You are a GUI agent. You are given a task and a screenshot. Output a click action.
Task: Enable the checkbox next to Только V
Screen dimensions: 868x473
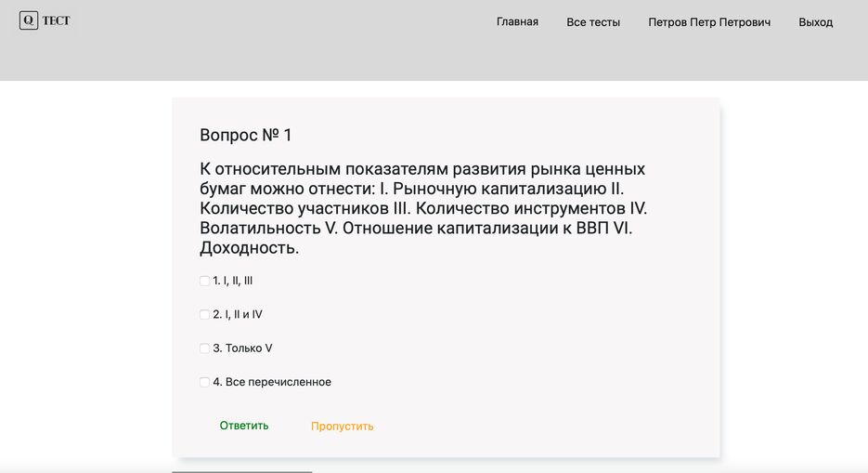coord(205,348)
